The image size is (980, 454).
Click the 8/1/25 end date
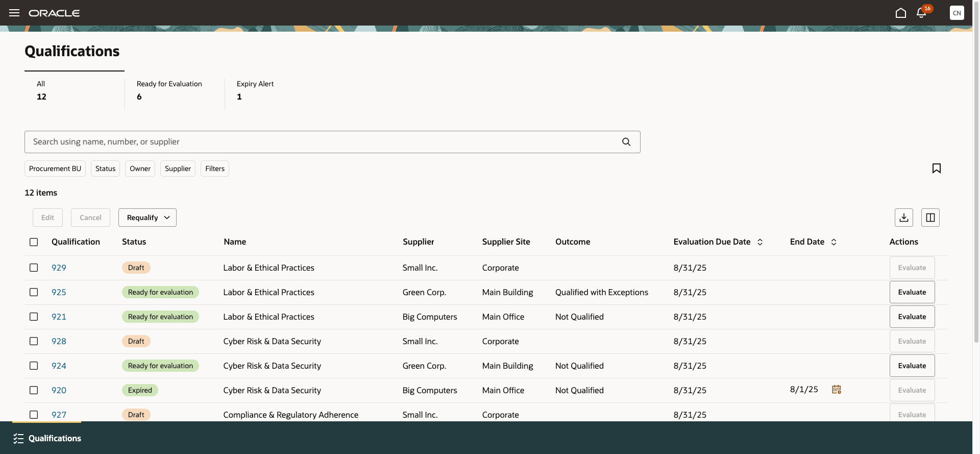coord(804,390)
